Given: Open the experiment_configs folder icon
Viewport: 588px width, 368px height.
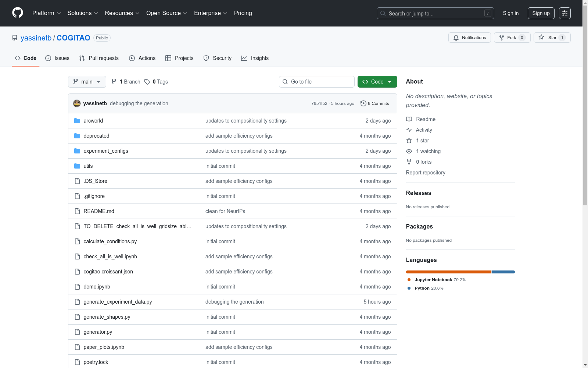Looking at the screenshot, I should click(77, 151).
